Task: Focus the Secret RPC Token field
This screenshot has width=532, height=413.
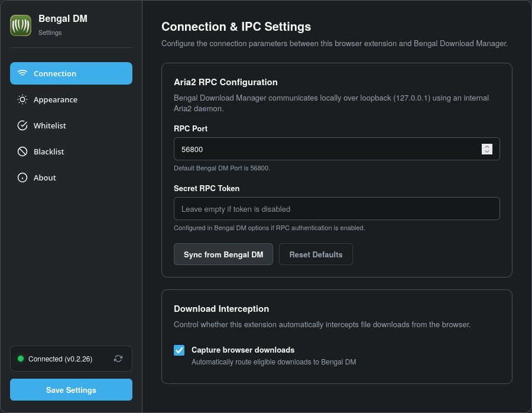Action: (336, 208)
